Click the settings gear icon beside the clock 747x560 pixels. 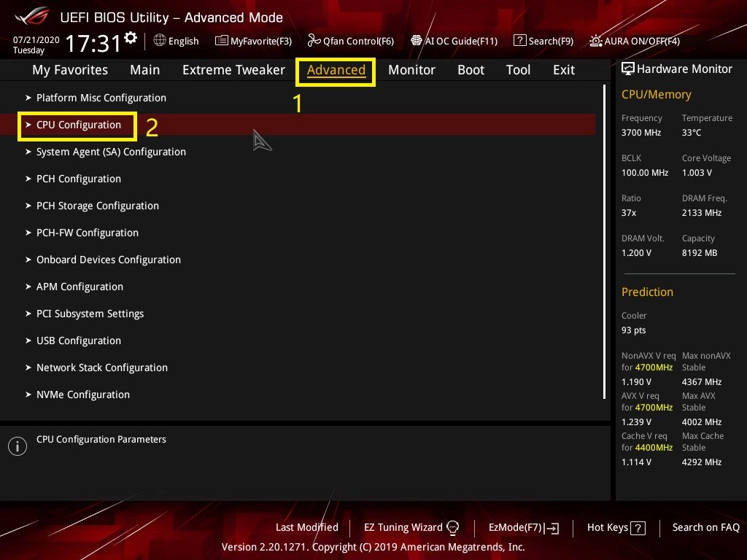coord(131,37)
